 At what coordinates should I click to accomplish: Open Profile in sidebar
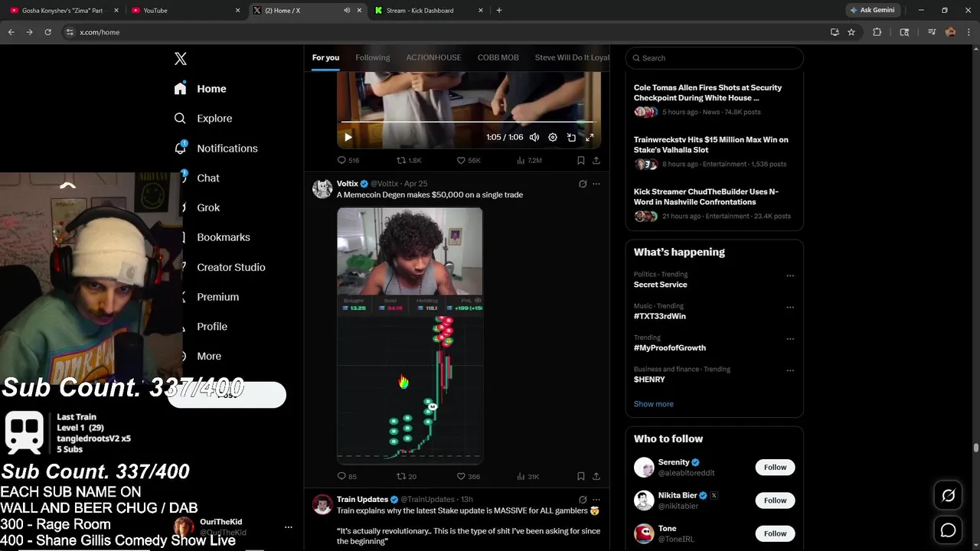[x=205, y=327]
